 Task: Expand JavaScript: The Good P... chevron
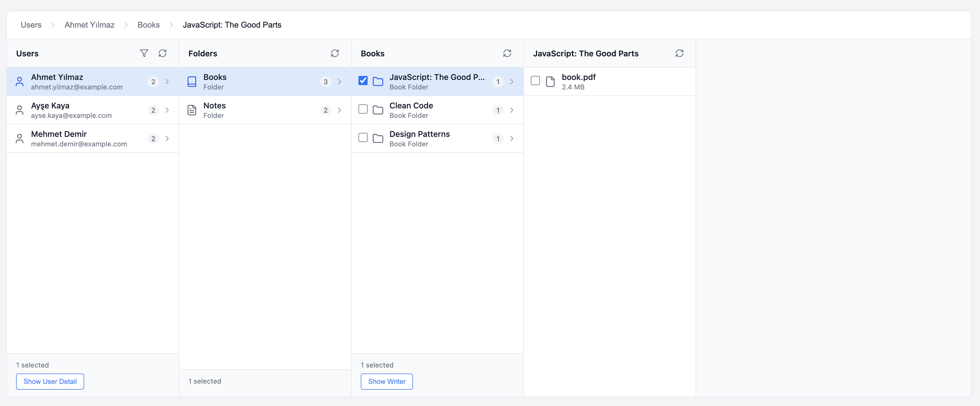click(x=512, y=81)
